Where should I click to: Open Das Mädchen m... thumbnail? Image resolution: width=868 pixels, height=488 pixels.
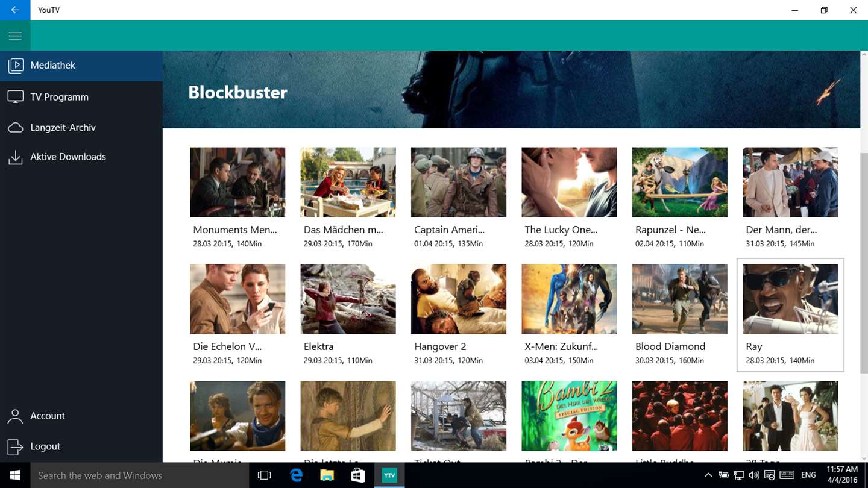(348, 182)
